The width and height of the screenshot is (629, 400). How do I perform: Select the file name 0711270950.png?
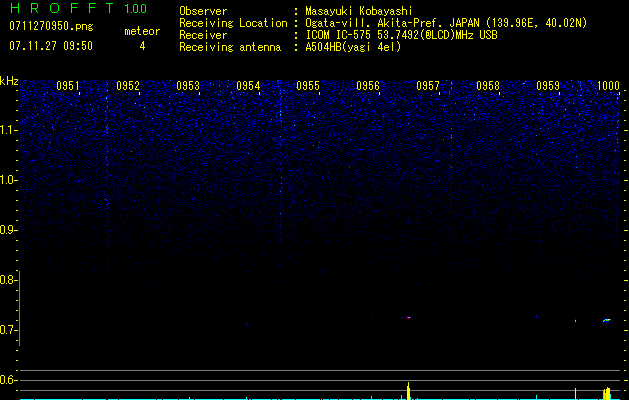coord(51,26)
